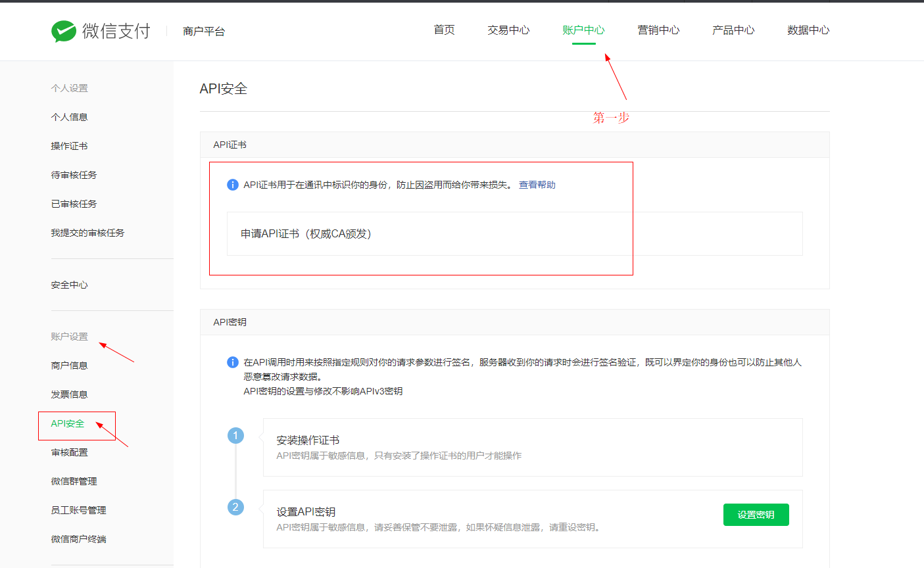Click the 微信支付 brand text
This screenshot has width=924, height=568.
coord(116,31)
